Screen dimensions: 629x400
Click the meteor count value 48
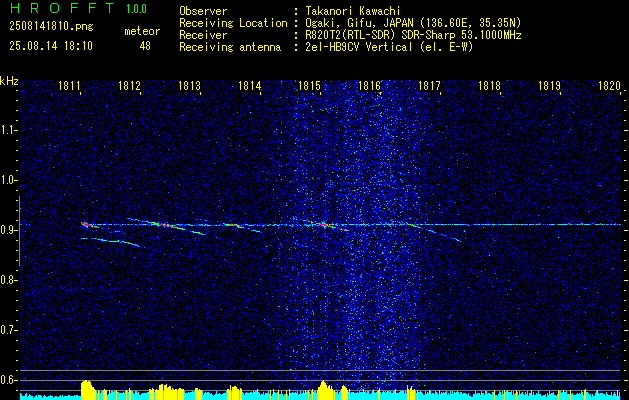145,46
